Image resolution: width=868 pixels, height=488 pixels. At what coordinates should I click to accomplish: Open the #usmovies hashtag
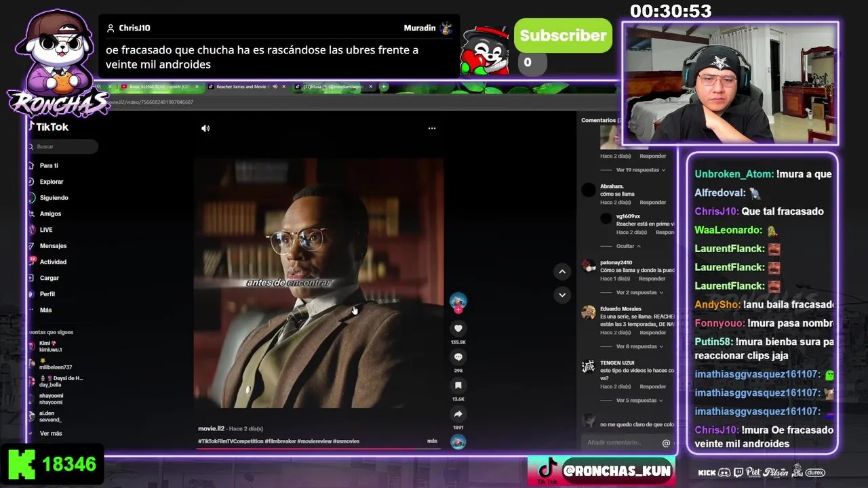coord(347,441)
